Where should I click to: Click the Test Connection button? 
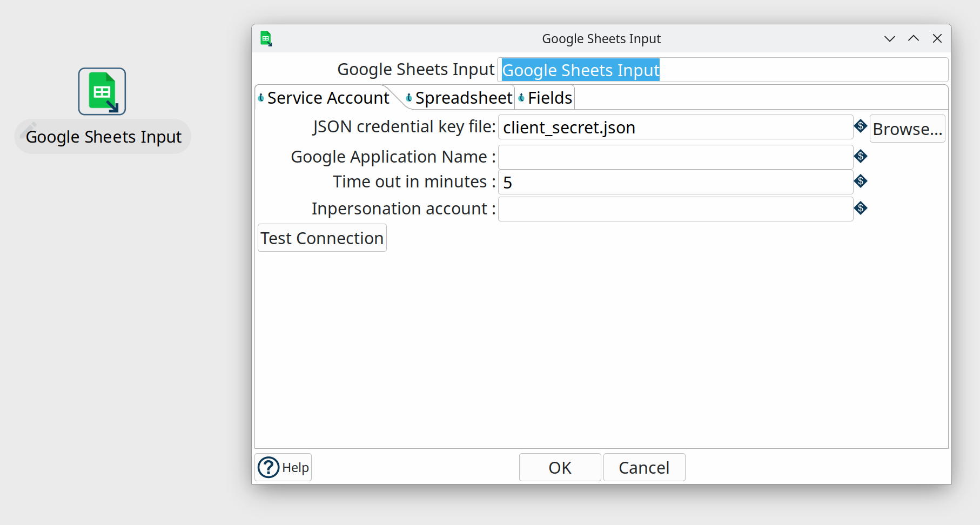pyautogui.click(x=322, y=238)
